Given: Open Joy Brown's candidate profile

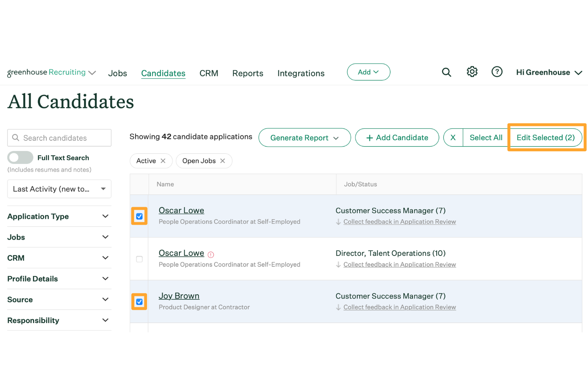Looking at the screenshot, I should point(179,295).
